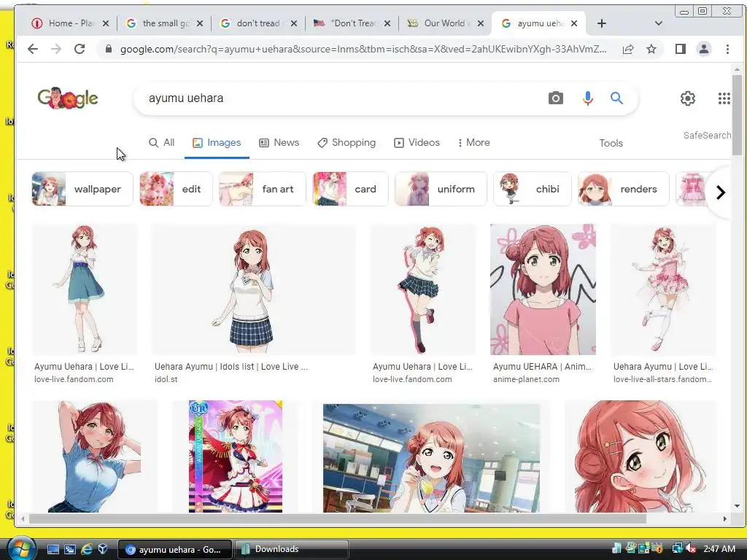Open the Tools filter options
The width and height of the screenshot is (747, 560).
tap(611, 144)
